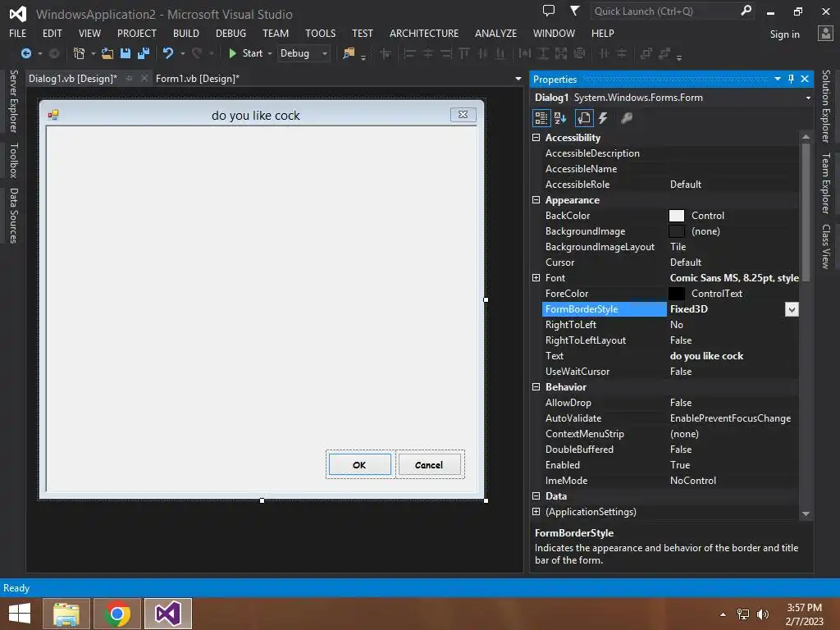Open the Solution Explorer side tab

pos(826,106)
